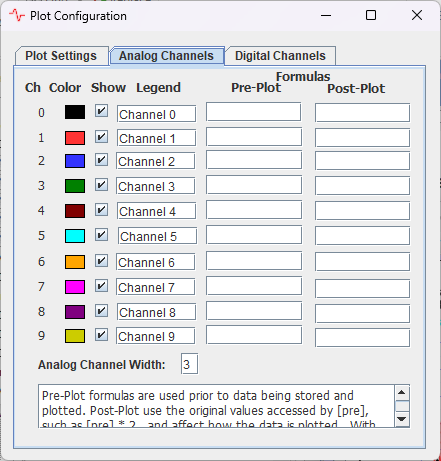Minimize the Plot Configuration window

click(326, 15)
